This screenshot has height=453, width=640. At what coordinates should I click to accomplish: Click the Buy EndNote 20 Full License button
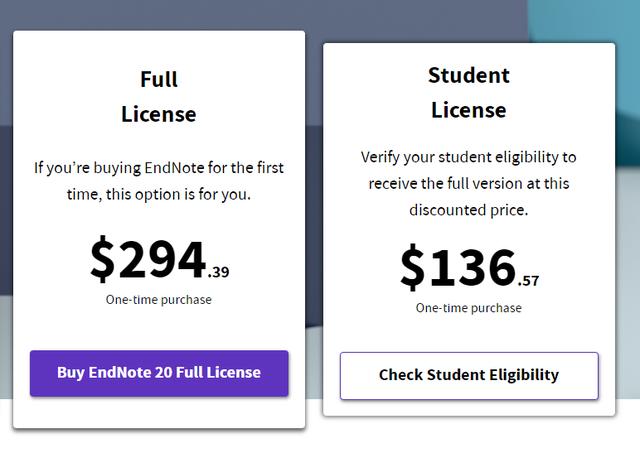pos(159,373)
